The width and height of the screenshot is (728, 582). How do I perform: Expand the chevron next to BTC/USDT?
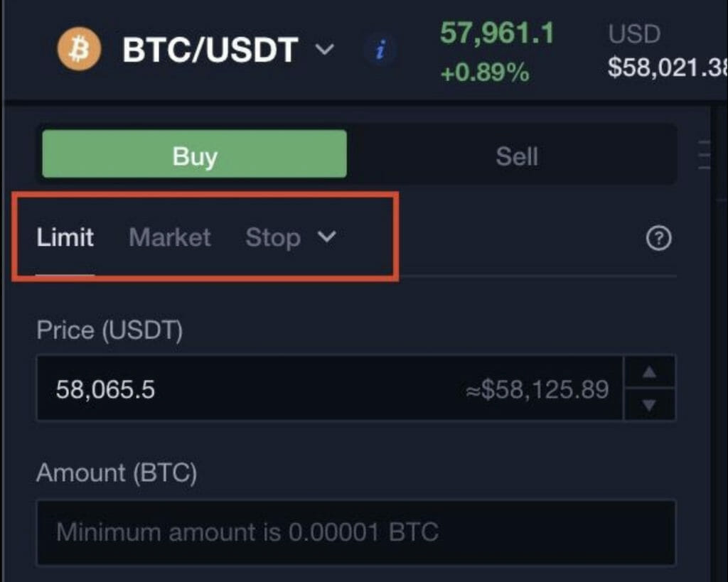324,49
